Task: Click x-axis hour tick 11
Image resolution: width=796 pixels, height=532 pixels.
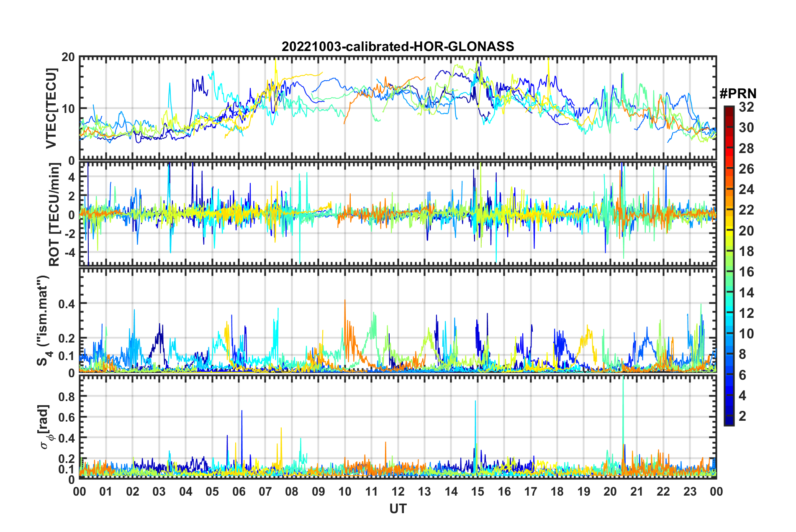Action: click(372, 491)
